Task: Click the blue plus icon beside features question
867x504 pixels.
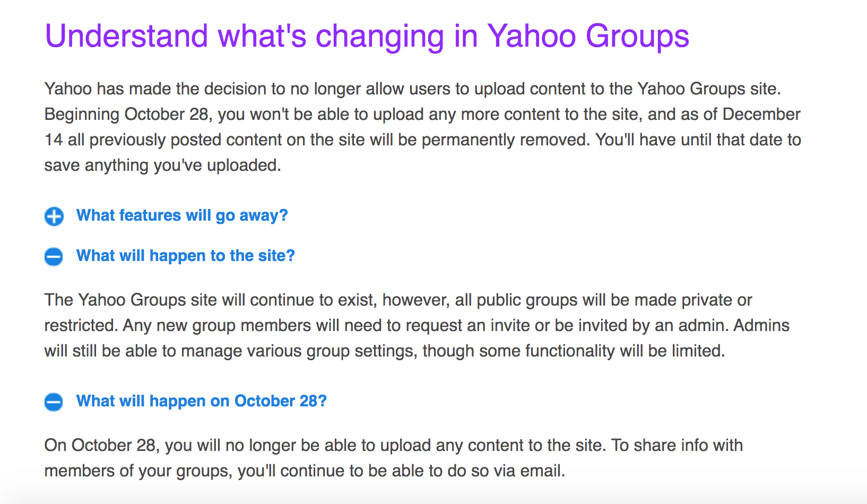Action: (x=54, y=216)
